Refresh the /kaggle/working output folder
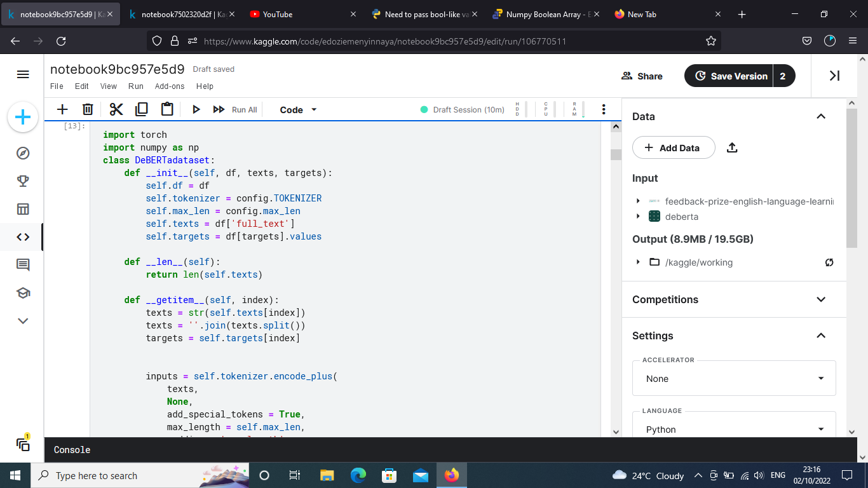This screenshot has width=868, height=488. click(x=829, y=262)
